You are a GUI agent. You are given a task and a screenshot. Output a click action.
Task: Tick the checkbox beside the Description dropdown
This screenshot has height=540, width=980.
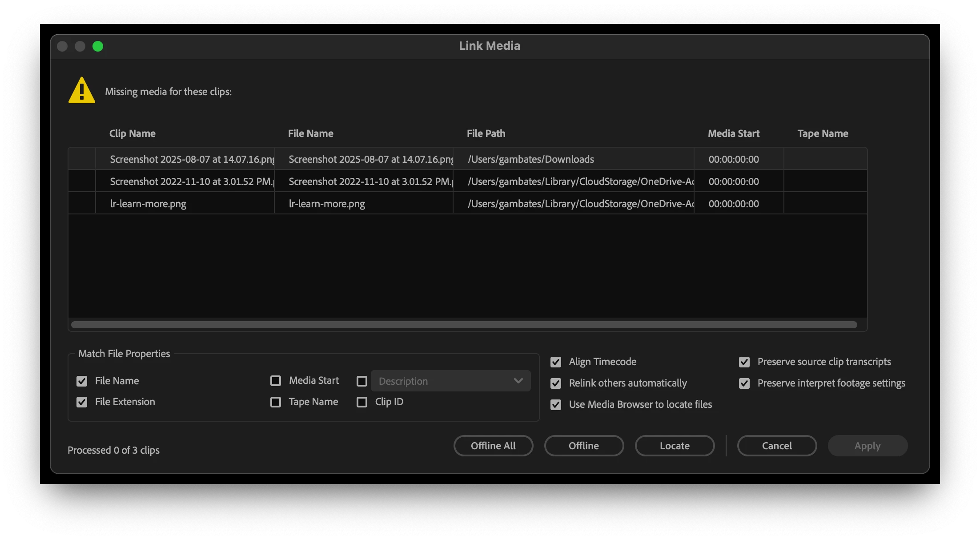tap(362, 381)
